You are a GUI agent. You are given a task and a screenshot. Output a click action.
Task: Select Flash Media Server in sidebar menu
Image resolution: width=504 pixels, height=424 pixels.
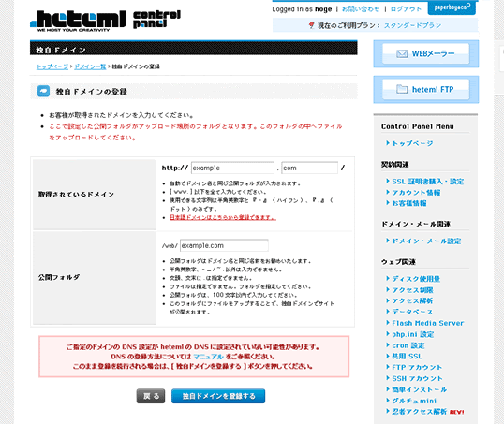(427, 323)
